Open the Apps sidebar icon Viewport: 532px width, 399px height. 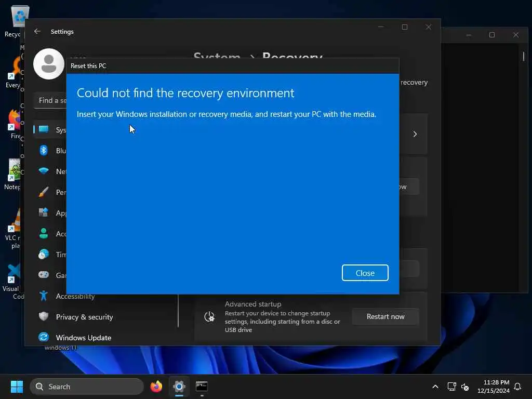[44, 212]
